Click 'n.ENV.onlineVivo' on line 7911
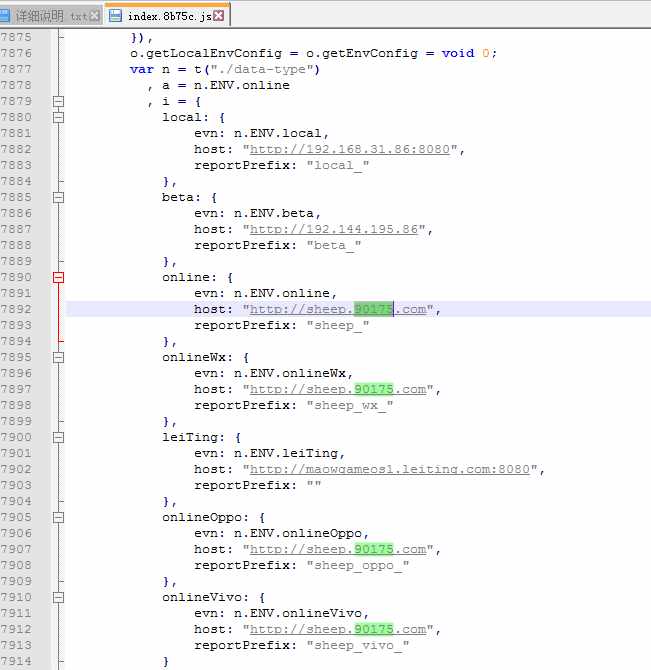The image size is (651, 670). coord(298,613)
